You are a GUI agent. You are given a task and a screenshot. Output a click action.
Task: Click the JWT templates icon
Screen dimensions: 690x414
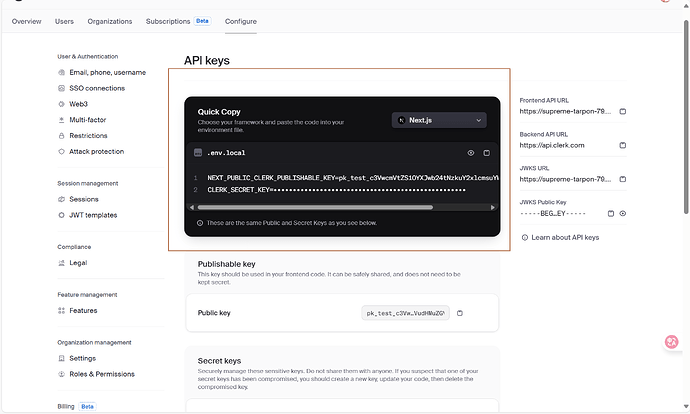coord(62,215)
